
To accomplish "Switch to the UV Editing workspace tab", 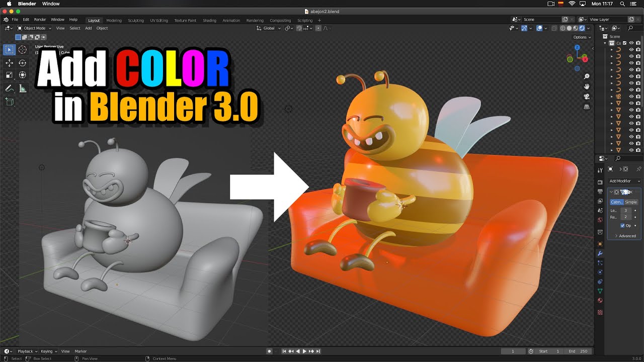I will click(x=159, y=21).
